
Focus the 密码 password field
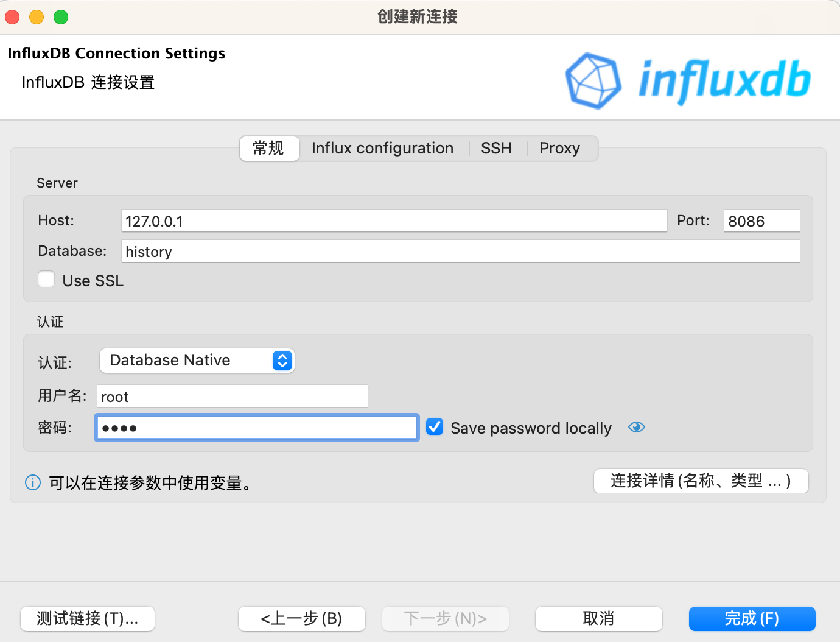[256, 427]
